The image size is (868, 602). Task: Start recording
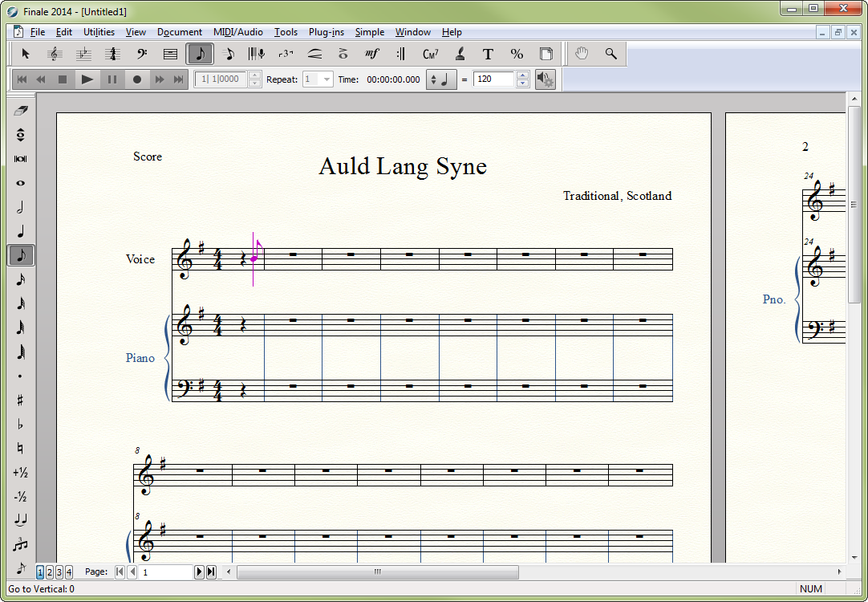(x=137, y=79)
